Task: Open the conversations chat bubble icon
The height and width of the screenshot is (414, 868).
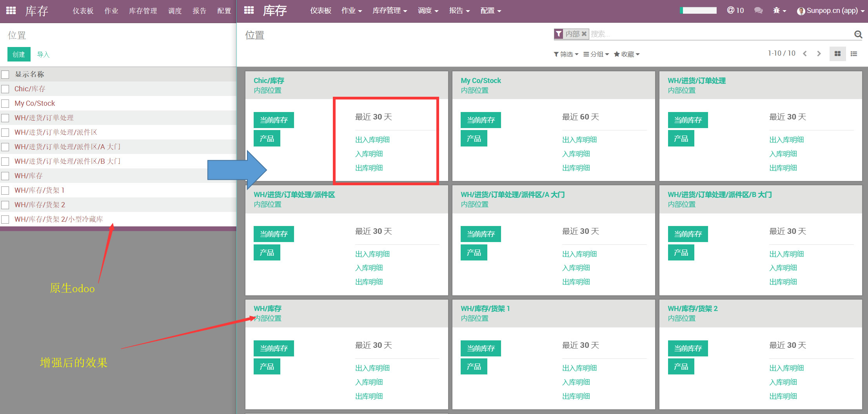Action: pos(758,11)
